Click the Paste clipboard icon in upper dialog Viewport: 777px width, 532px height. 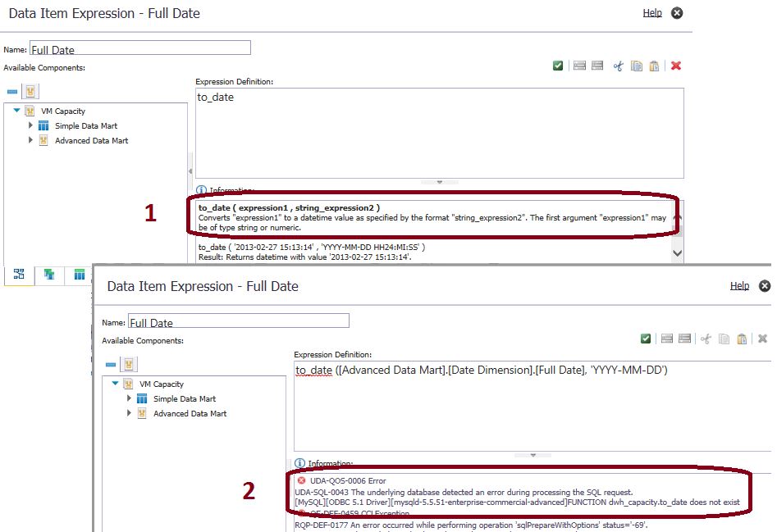pyautogui.click(x=654, y=66)
